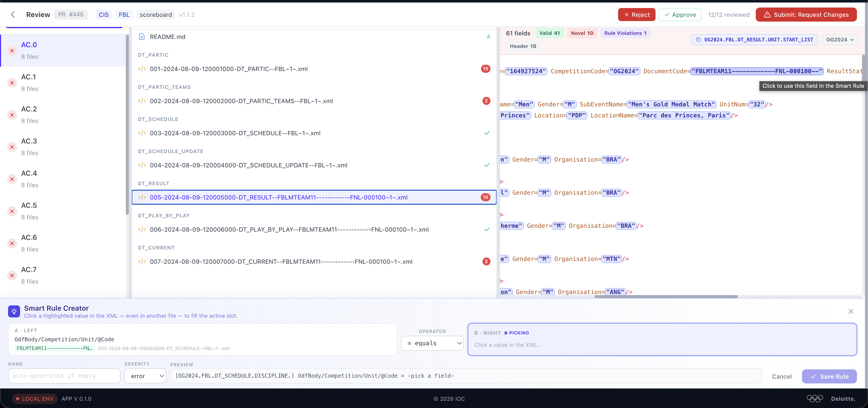Select the CIS tag
Viewport: 868px width, 408px height.
[104, 15]
